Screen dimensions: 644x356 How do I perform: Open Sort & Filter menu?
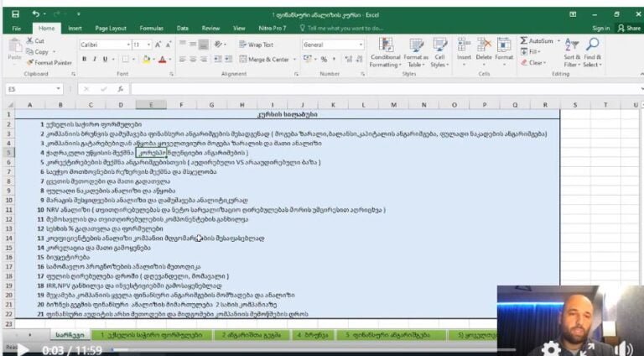pos(572,53)
